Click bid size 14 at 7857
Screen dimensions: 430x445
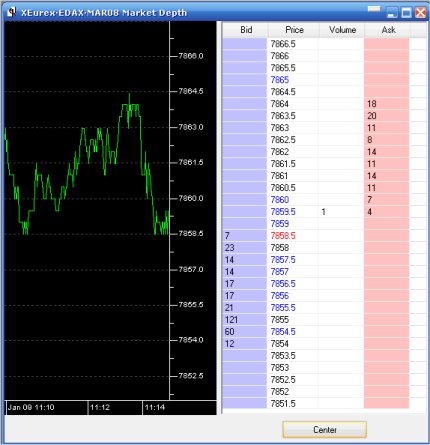click(245, 272)
